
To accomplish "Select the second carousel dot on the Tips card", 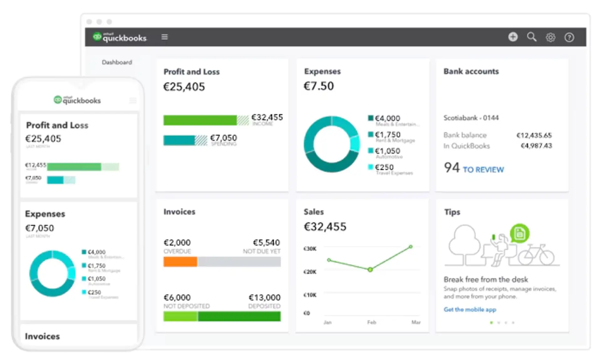I will pos(499,322).
